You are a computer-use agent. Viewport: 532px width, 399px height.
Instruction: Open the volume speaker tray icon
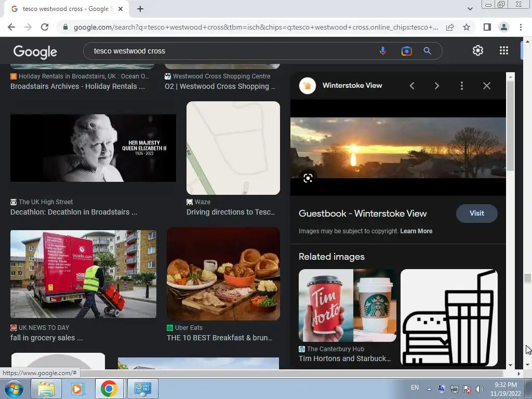[x=479, y=389]
